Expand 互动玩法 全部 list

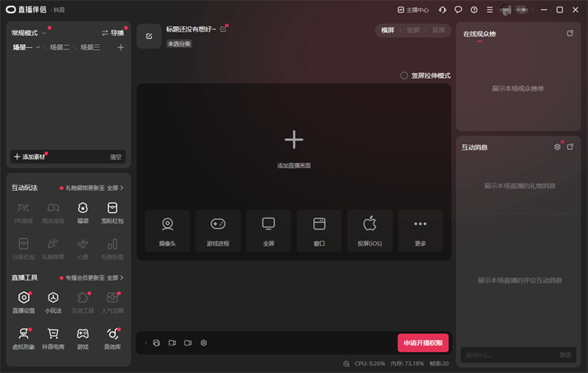[x=115, y=188]
